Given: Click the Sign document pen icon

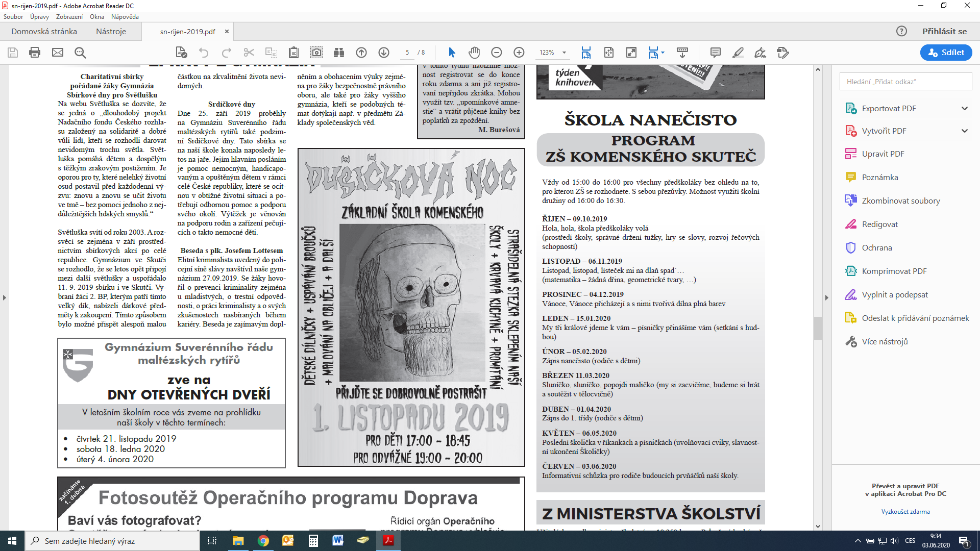Looking at the screenshot, I should (x=761, y=53).
